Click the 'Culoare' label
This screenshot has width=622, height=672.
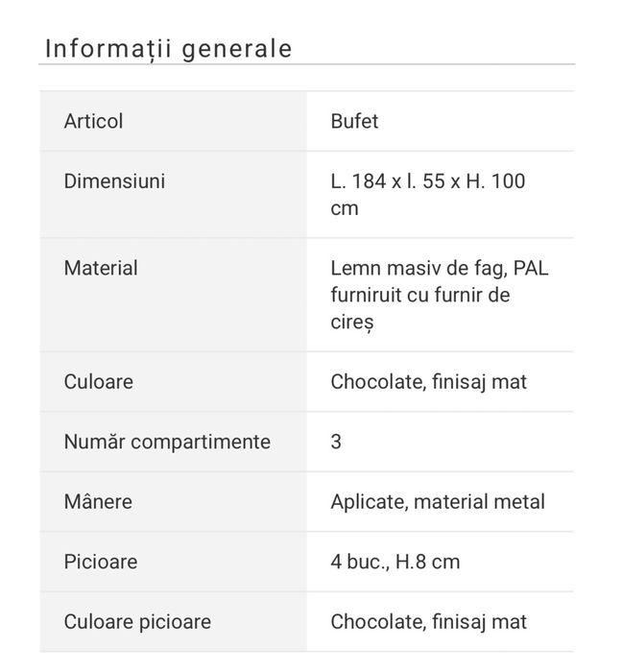click(x=99, y=382)
